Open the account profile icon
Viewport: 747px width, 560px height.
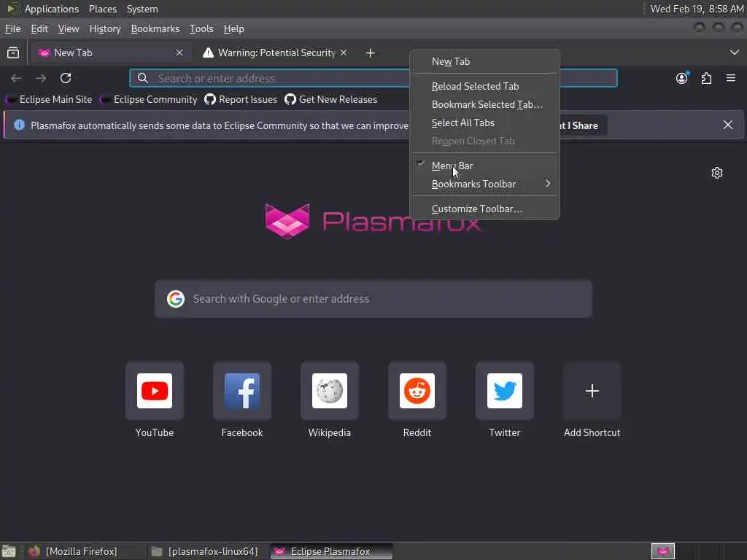tap(682, 78)
